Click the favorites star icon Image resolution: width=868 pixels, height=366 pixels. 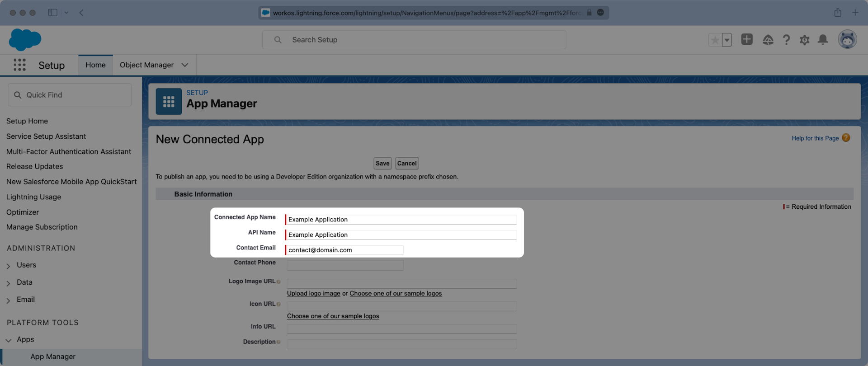coord(715,40)
